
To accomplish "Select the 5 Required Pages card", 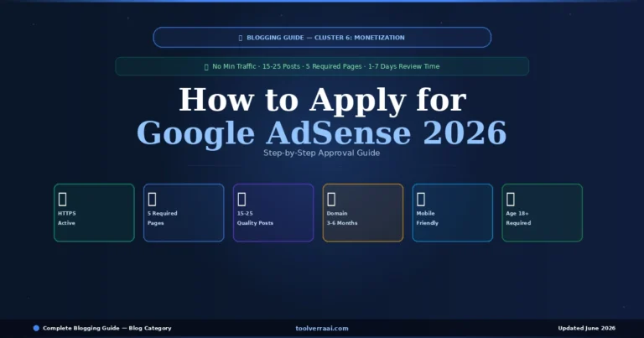I will pos(184,213).
